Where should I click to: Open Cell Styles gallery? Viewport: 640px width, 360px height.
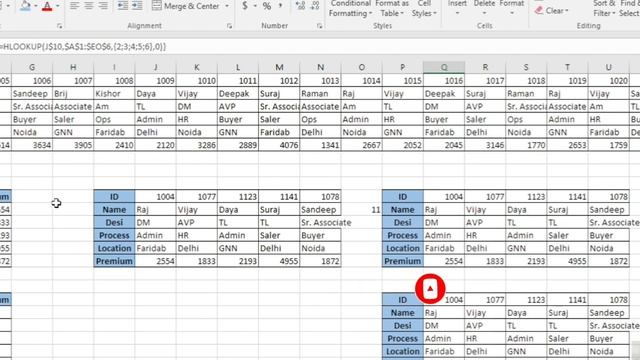pyautogui.click(x=424, y=9)
